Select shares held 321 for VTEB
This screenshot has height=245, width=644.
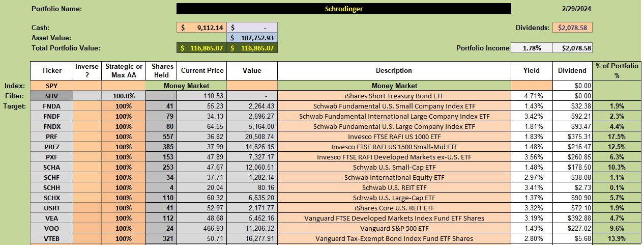(162, 238)
